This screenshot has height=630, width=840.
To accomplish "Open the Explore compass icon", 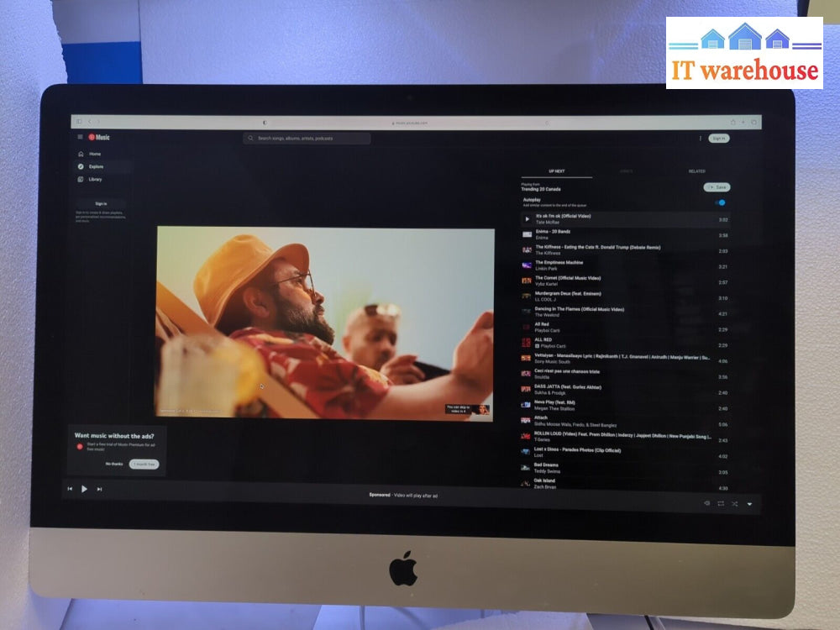I will tap(81, 166).
